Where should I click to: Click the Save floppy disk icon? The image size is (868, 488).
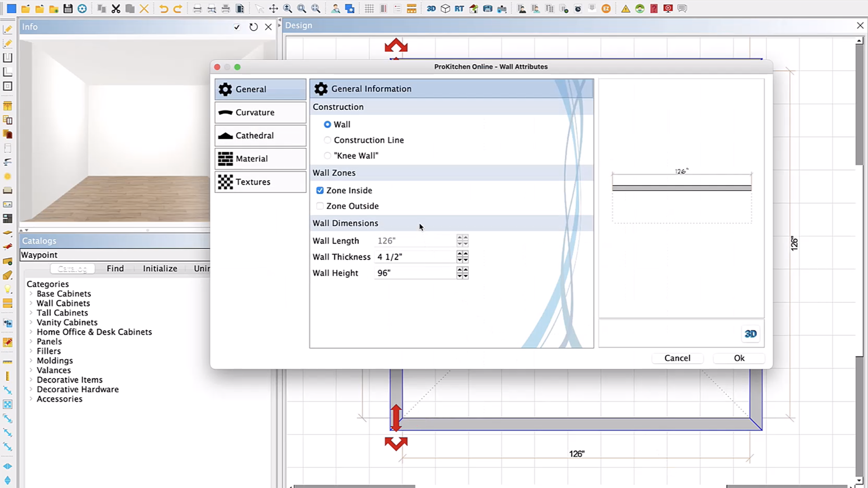(x=68, y=8)
